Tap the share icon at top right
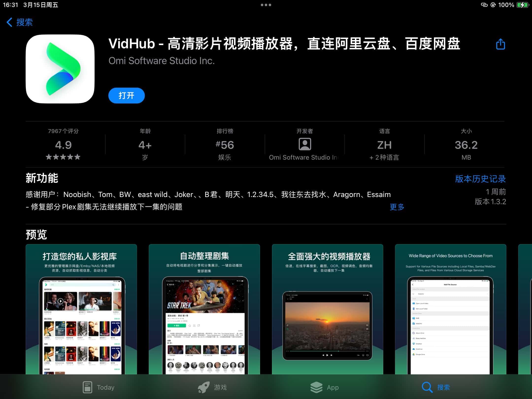This screenshot has width=532, height=399. [x=500, y=44]
